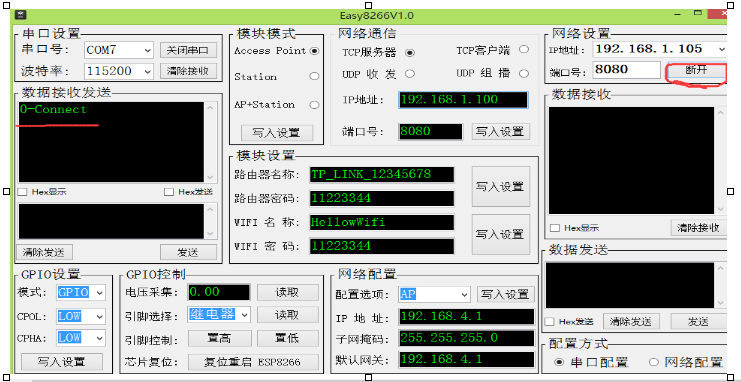Click 清除接收 in serial settings
Viewport: 741px width, 382px height.
coord(188,71)
